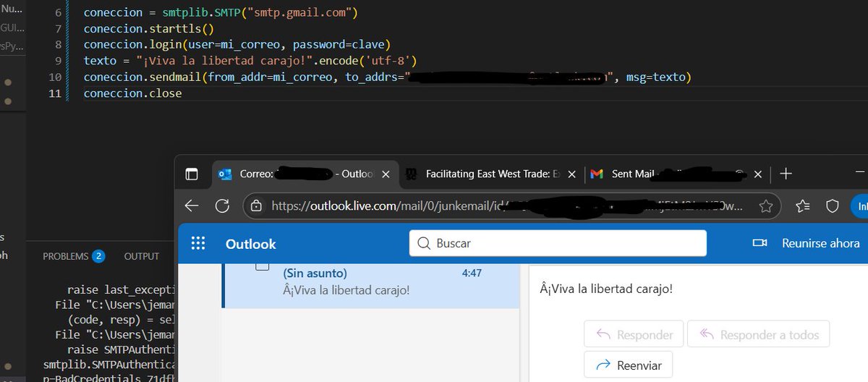868x382 pixels.
Task: View site information lock icon in address bar
Action: point(256,206)
